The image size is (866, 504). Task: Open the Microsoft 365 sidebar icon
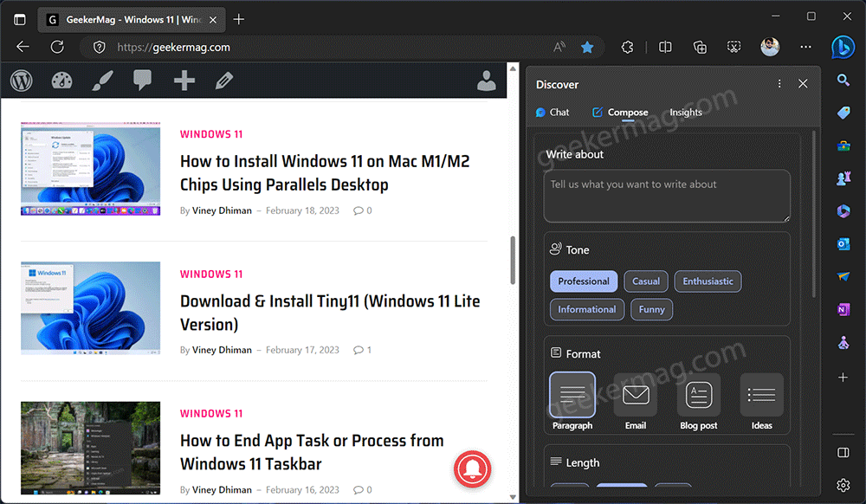(843, 211)
